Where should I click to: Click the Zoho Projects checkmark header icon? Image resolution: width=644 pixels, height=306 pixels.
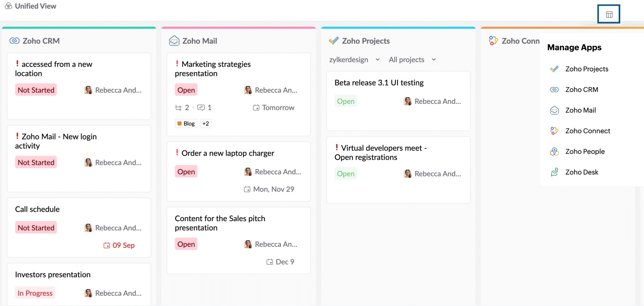click(334, 41)
